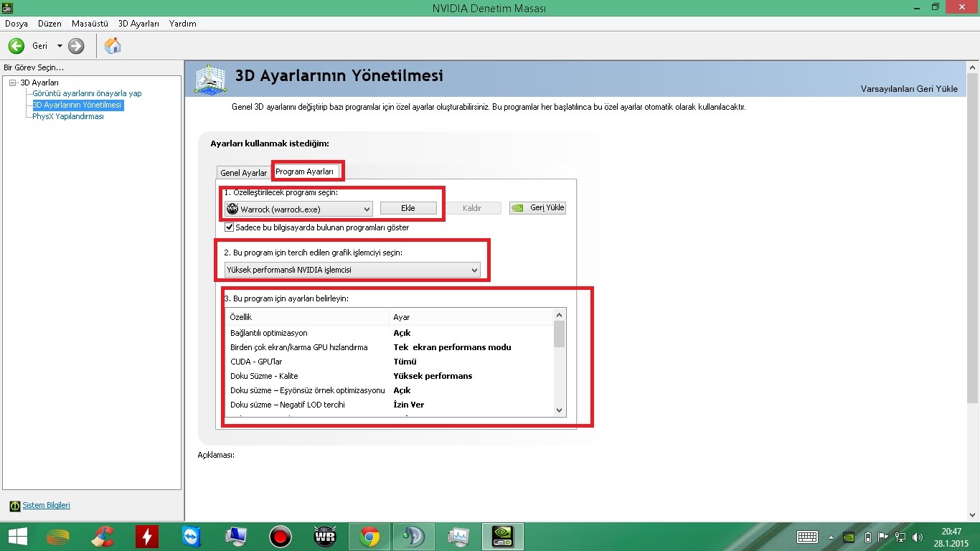Click the green Back arrow icon

(x=17, y=46)
